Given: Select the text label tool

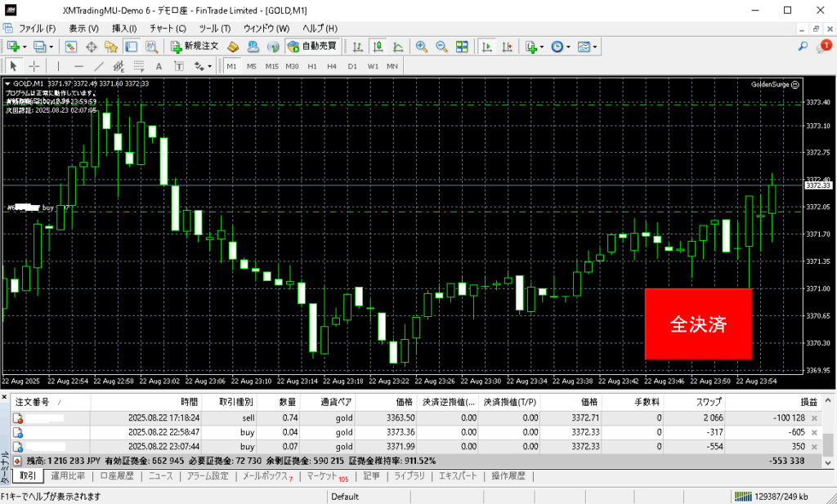Looking at the screenshot, I should tap(158, 66).
